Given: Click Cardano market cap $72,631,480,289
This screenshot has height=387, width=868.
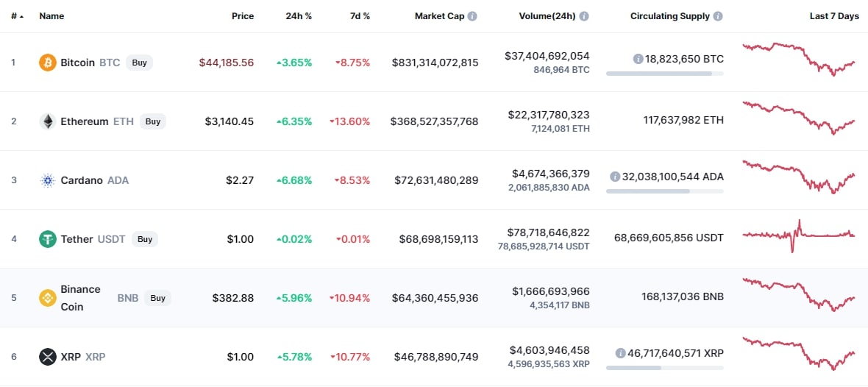Looking at the screenshot, I should pyautogui.click(x=437, y=180).
